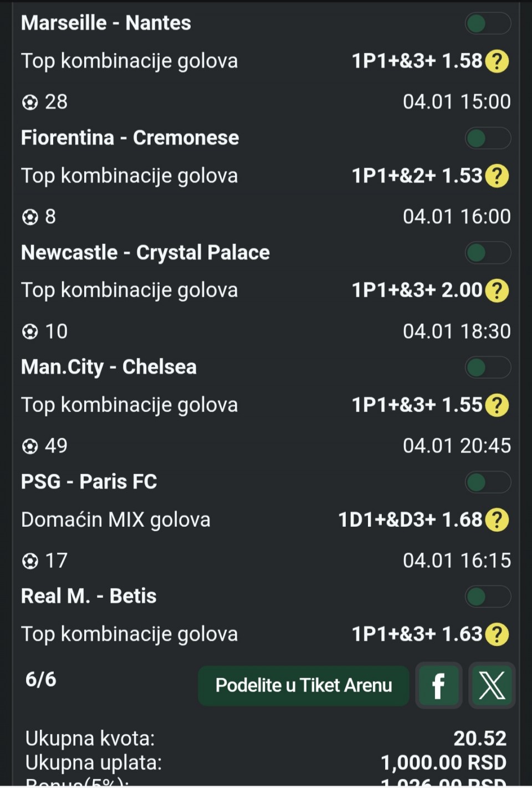
Task: Tap question mark beside Fiorentina 1.53 odds
Action: pos(497,176)
